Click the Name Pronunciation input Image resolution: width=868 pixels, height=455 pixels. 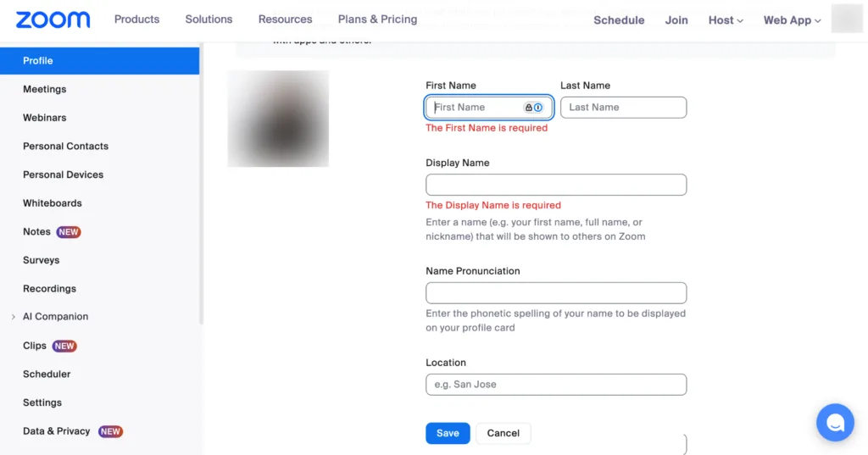click(556, 293)
